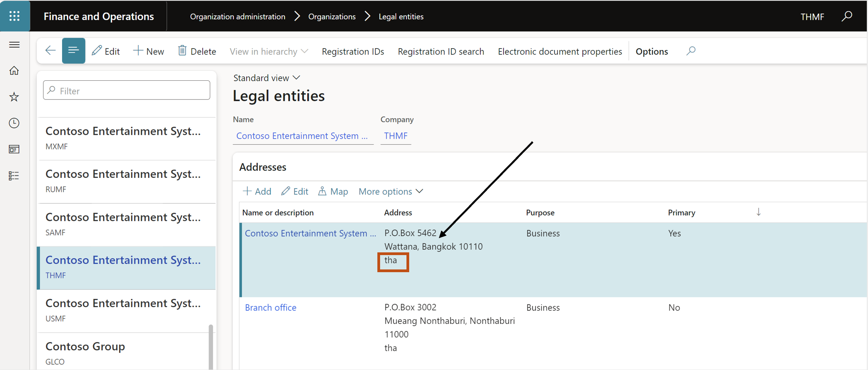
Task: Click the search magnifier in top bar
Action: tap(847, 16)
